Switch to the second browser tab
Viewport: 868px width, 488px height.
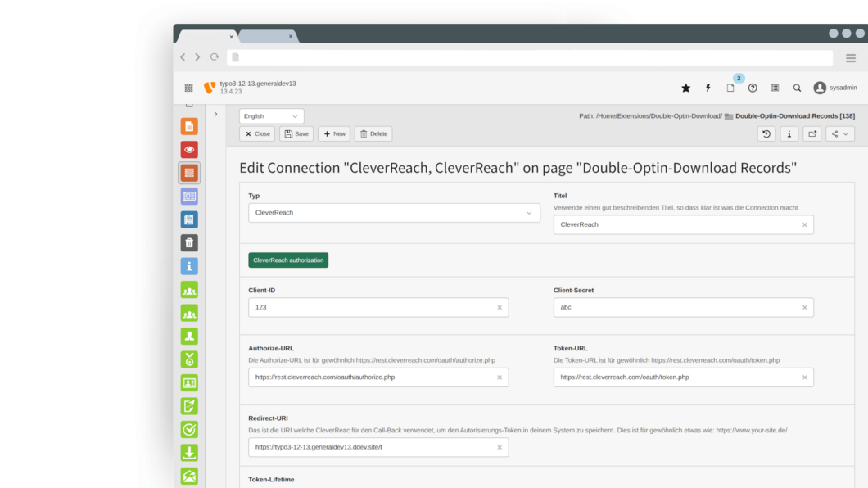pos(266,37)
